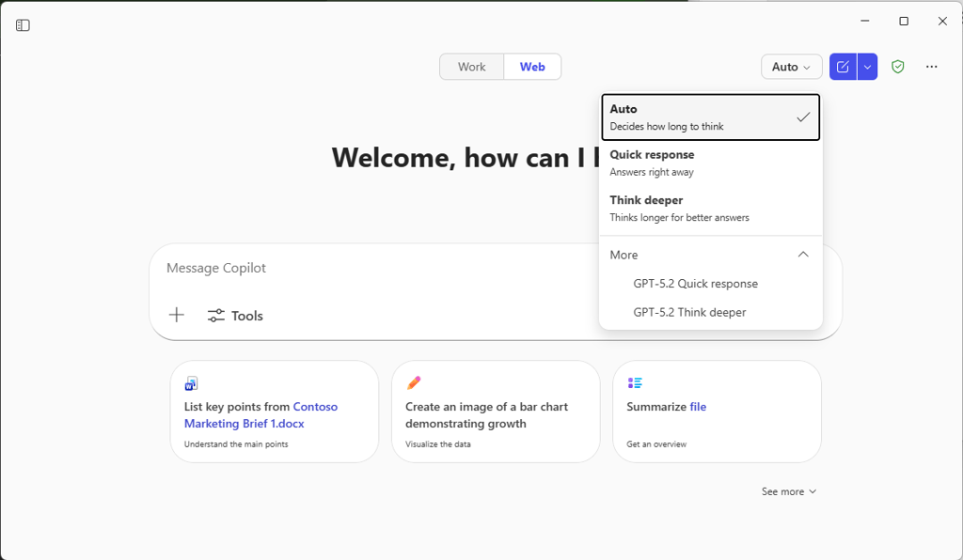
Task: Maximize the Copilot window
Action: 904,21
